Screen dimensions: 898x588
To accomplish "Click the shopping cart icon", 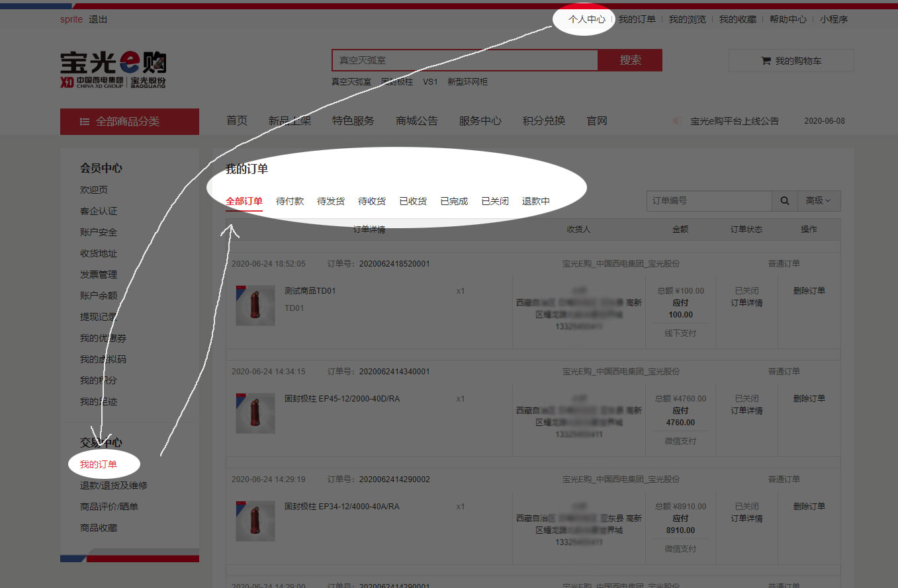I will (x=766, y=61).
